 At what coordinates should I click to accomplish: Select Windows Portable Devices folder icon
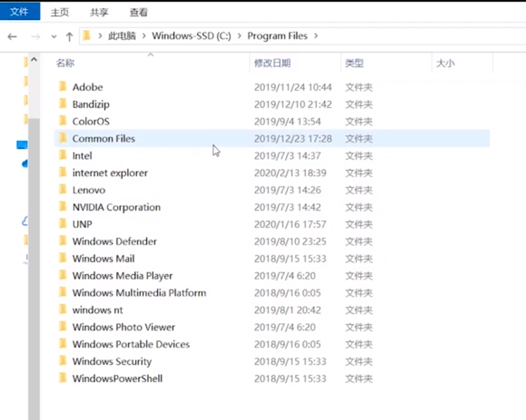63,344
